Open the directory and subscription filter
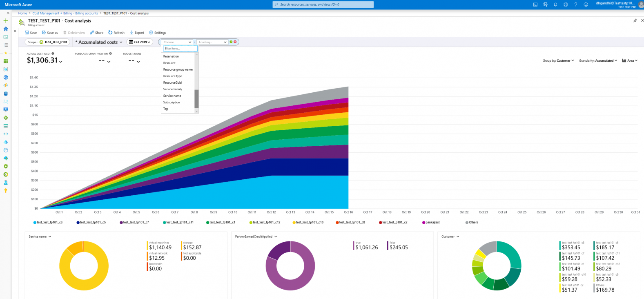This screenshot has height=299, width=644. [x=545, y=4]
